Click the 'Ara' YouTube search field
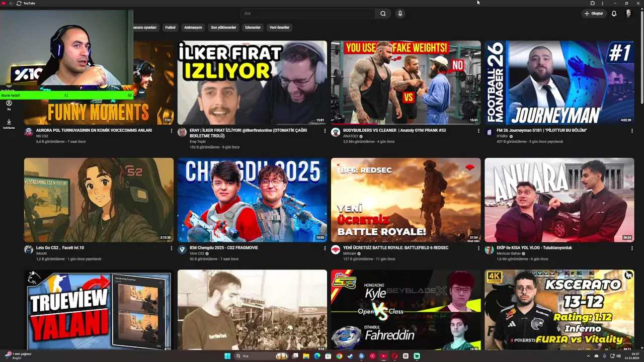The image size is (644, 362). pyautogui.click(x=307, y=14)
